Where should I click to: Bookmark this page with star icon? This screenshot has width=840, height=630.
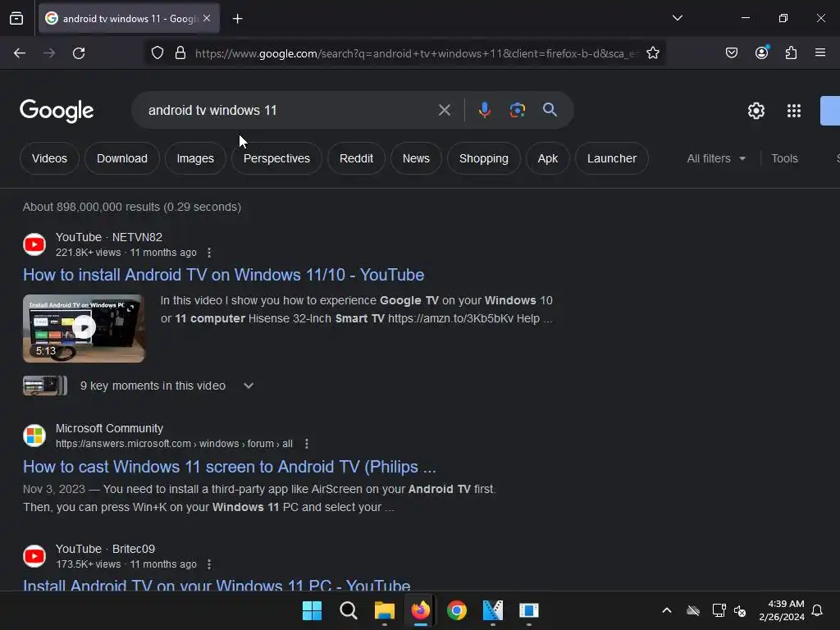652,53
